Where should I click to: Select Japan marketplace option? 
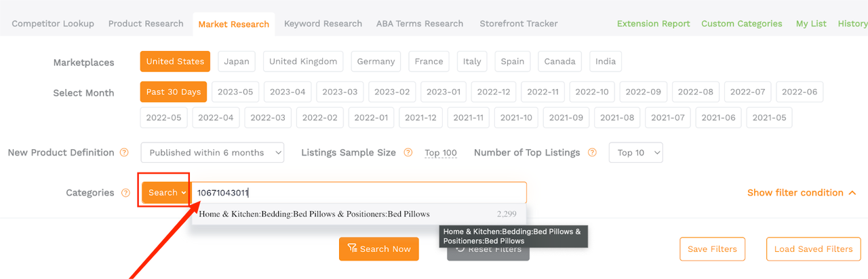(237, 61)
